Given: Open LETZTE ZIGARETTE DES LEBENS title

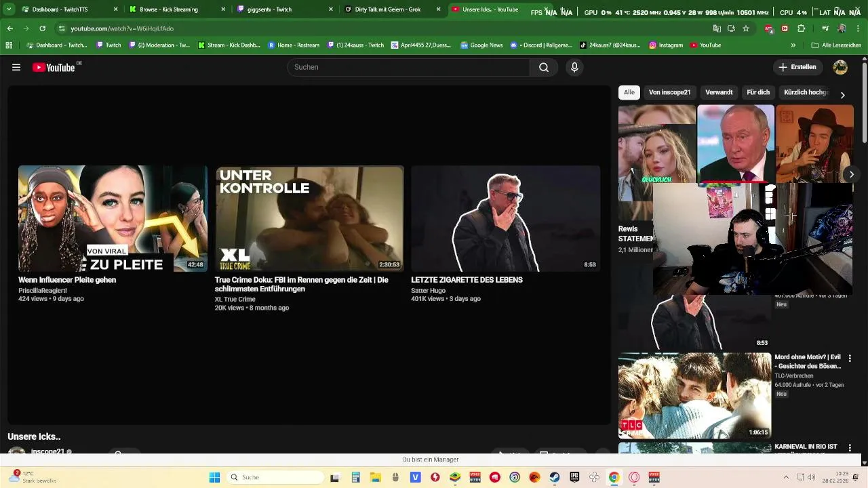Looking at the screenshot, I should [x=467, y=280].
